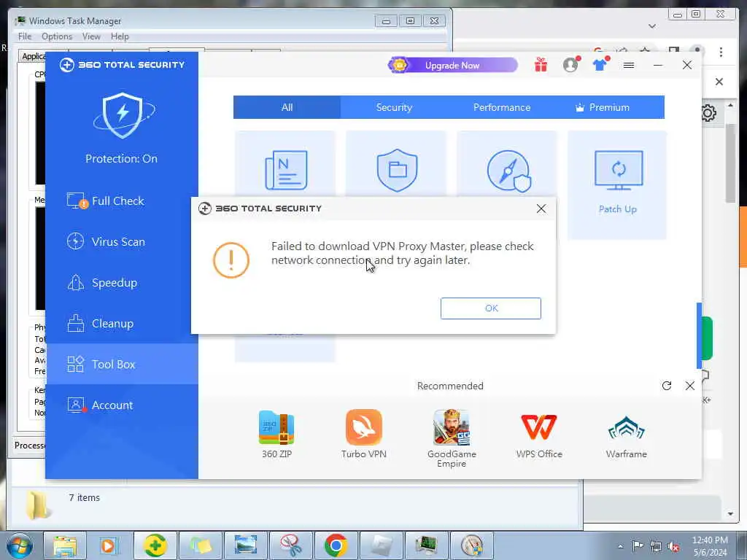Open Account in the sidebar
Screen dimensions: 747x560
tap(122, 405)
